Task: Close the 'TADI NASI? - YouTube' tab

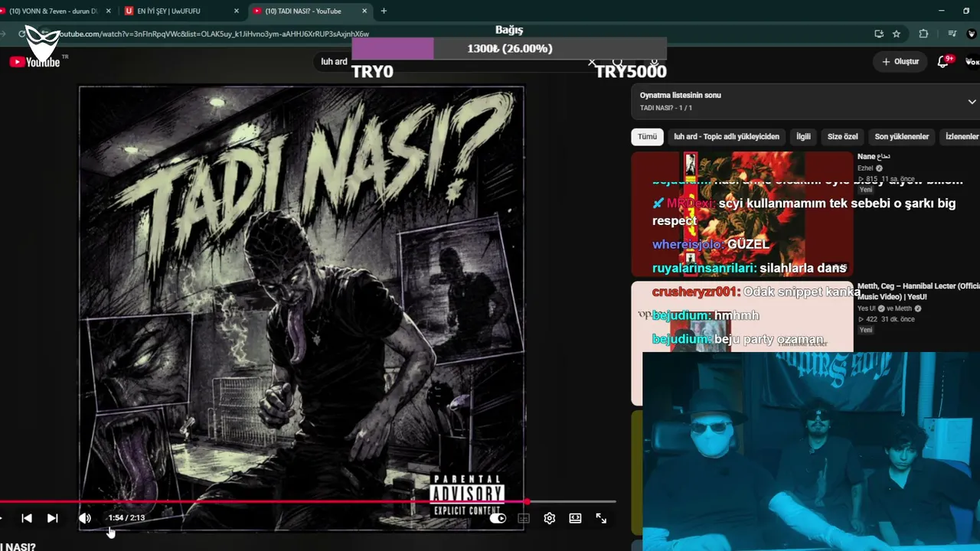Action: (364, 11)
